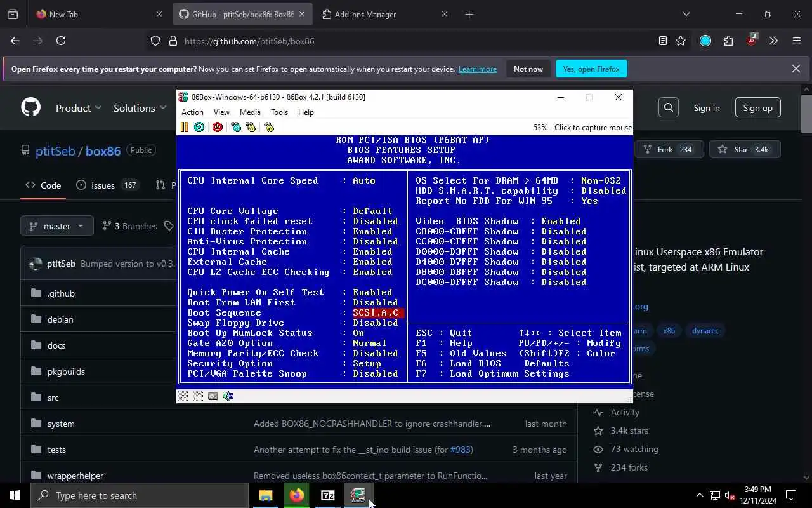Viewport: 812px width, 508px height.
Task: Click the 3 Branches link
Action: pyautogui.click(x=129, y=226)
